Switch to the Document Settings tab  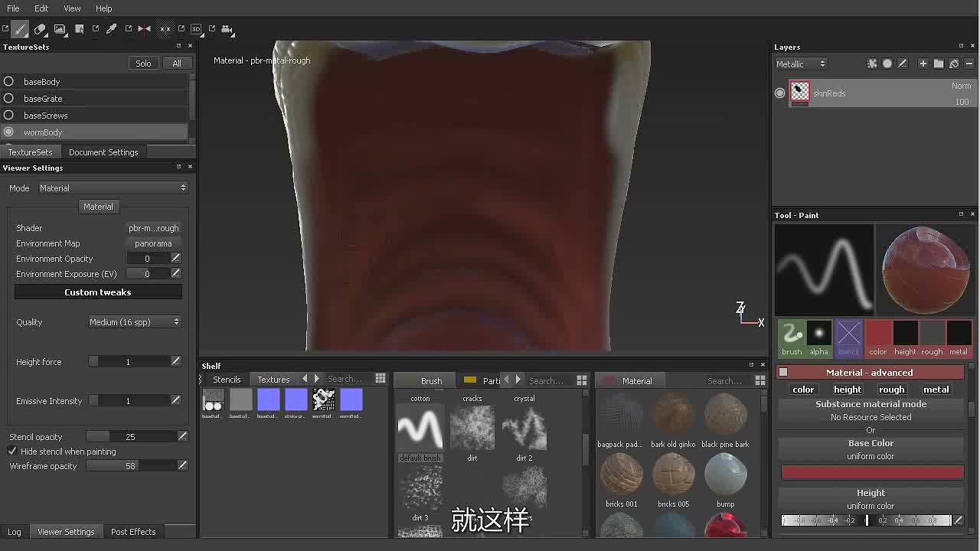[x=103, y=152]
